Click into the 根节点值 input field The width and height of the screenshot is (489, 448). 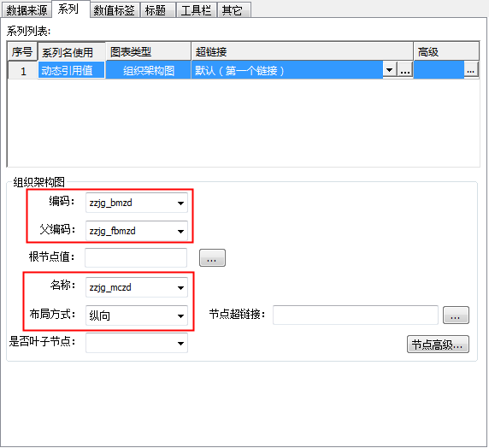point(136,257)
